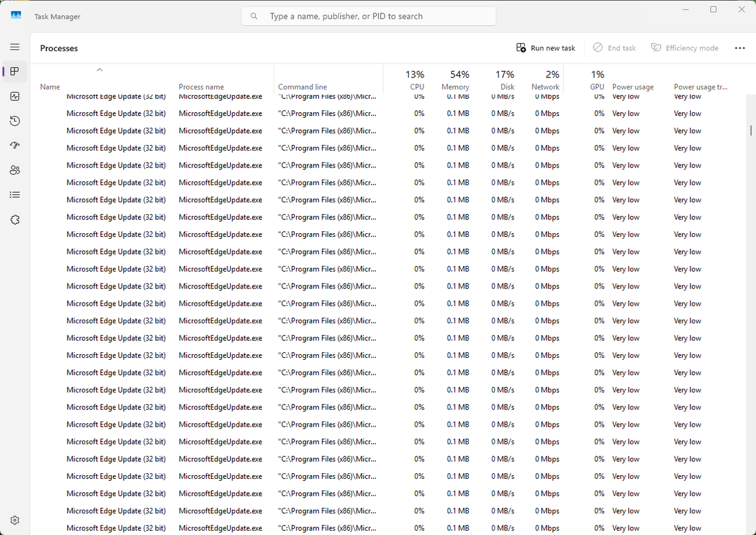Open the Performance page from sidebar
The image size is (756, 535).
coord(15,96)
